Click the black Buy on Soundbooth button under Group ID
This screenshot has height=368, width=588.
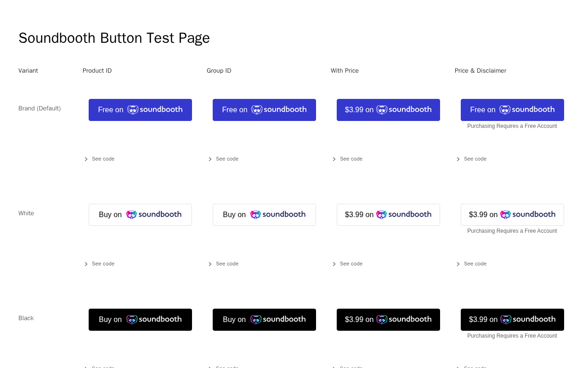(x=264, y=320)
